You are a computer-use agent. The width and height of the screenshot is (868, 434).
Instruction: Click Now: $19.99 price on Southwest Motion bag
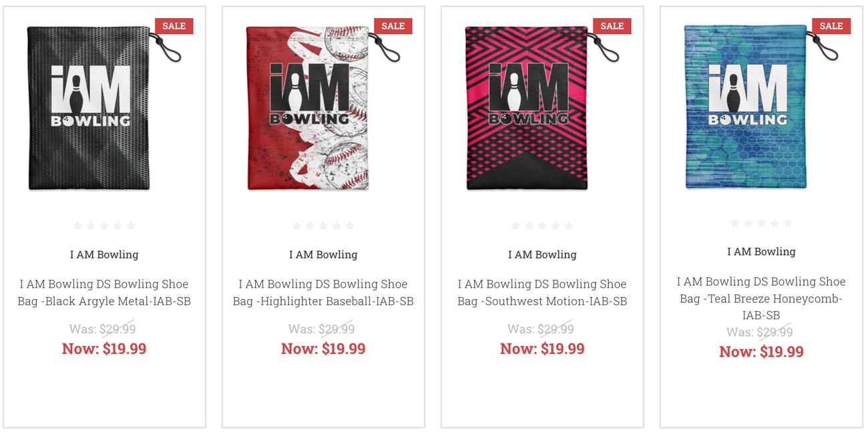(x=542, y=349)
